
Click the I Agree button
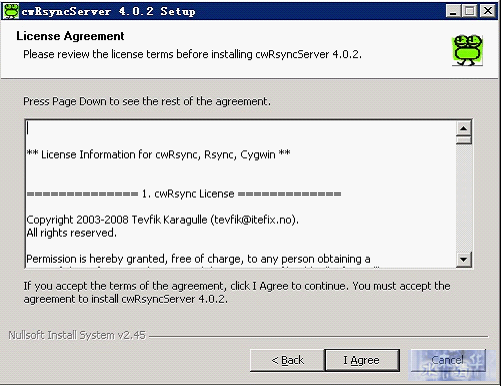(x=362, y=360)
